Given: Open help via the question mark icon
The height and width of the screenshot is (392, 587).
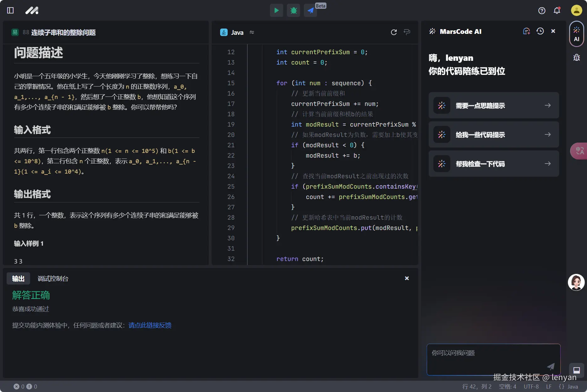Looking at the screenshot, I should click(542, 11).
